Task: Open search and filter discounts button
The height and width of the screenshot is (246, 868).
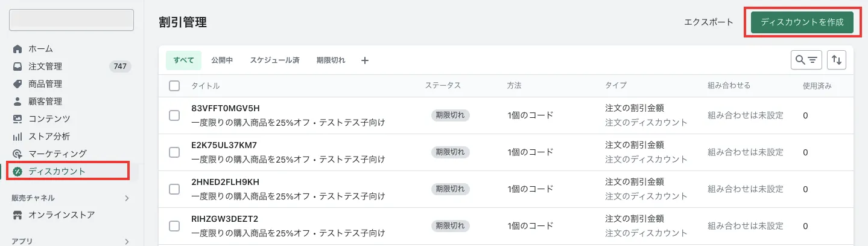Action: [x=806, y=60]
